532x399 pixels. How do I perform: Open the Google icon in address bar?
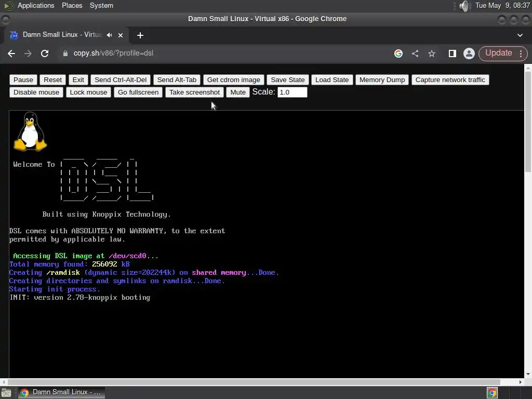[398, 54]
